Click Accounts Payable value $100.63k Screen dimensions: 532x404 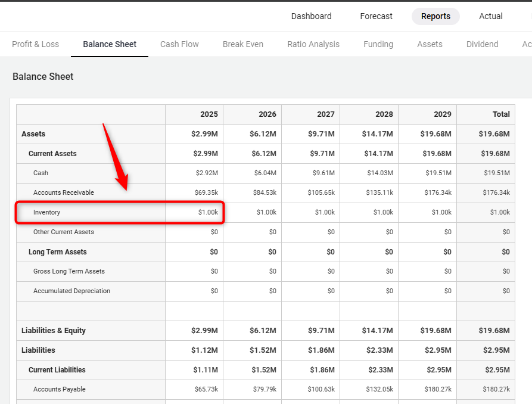pos(321,390)
